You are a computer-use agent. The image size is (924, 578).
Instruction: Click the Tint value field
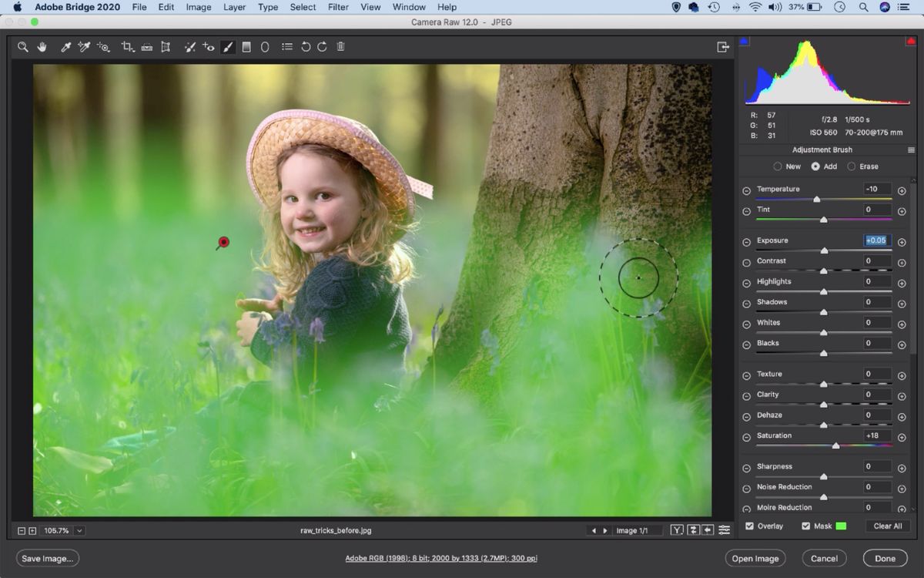click(x=878, y=210)
